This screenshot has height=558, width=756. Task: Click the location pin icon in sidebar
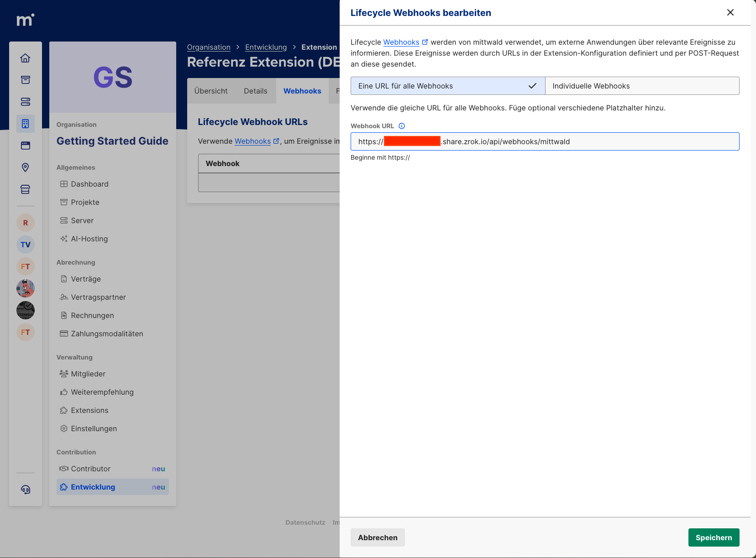tap(26, 167)
